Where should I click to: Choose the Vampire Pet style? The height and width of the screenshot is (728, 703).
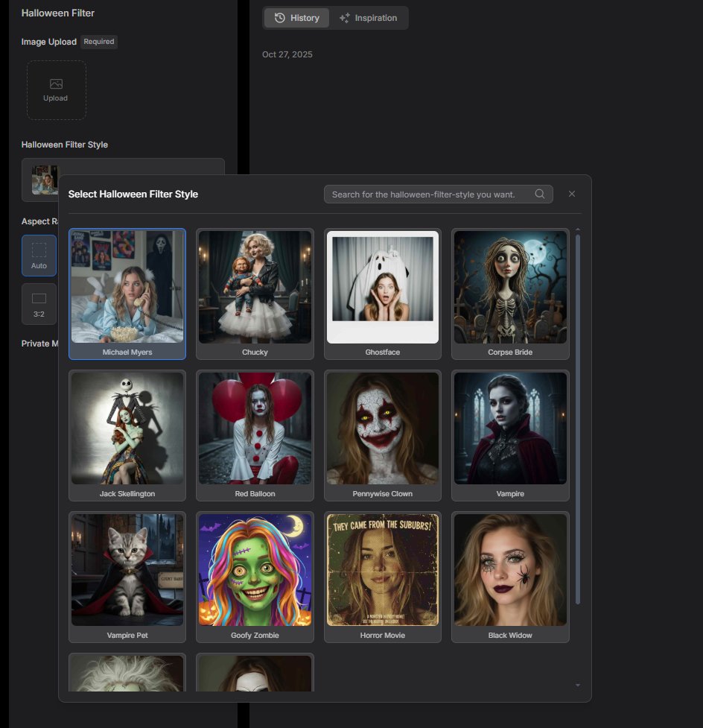[127, 577]
